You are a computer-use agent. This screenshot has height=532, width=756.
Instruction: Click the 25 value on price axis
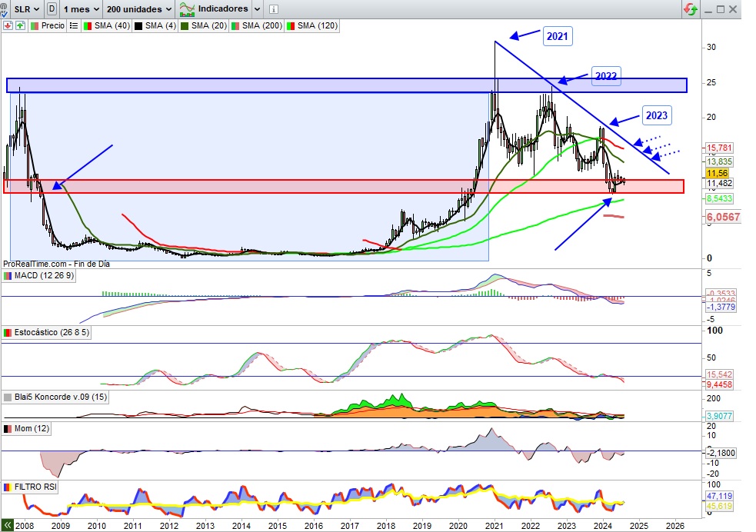coord(711,82)
